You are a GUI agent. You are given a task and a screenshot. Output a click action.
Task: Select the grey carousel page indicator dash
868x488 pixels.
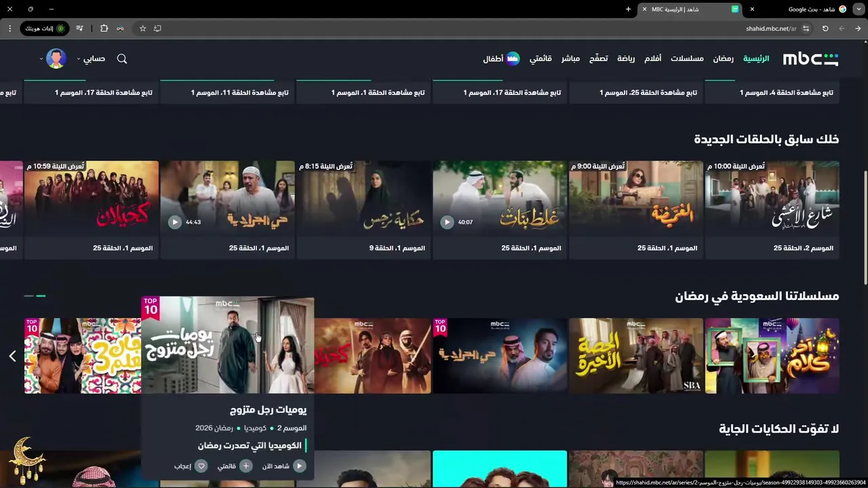(x=28, y=296)
